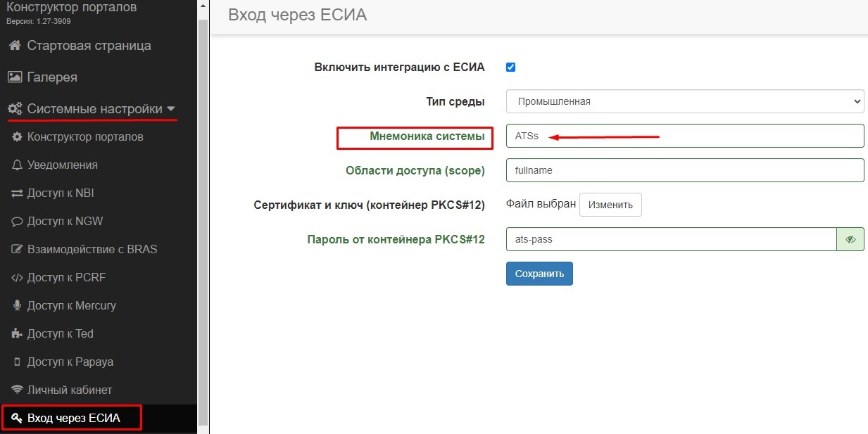Click the Изменить file button

tap(610, 205)
